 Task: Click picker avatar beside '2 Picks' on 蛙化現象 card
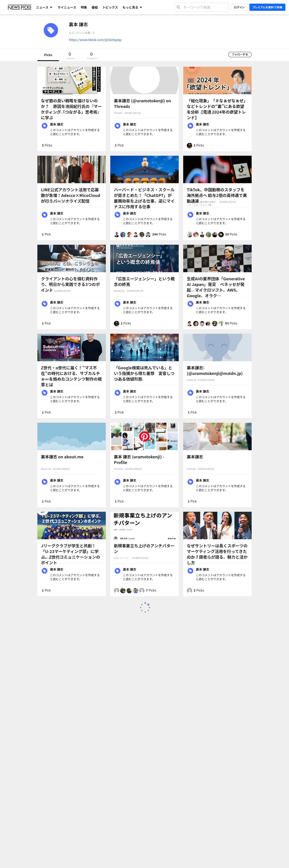190,145
